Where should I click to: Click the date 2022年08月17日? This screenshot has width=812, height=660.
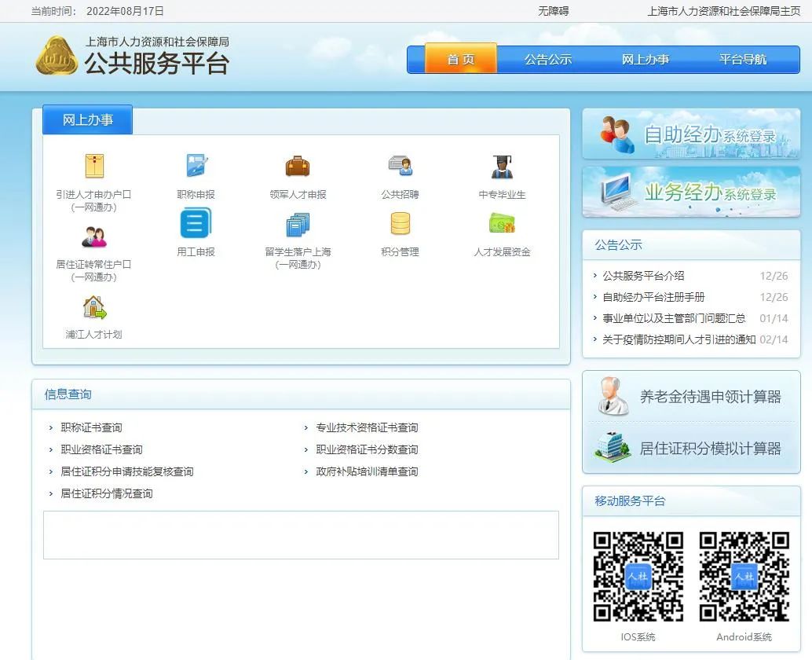(125, 11)
